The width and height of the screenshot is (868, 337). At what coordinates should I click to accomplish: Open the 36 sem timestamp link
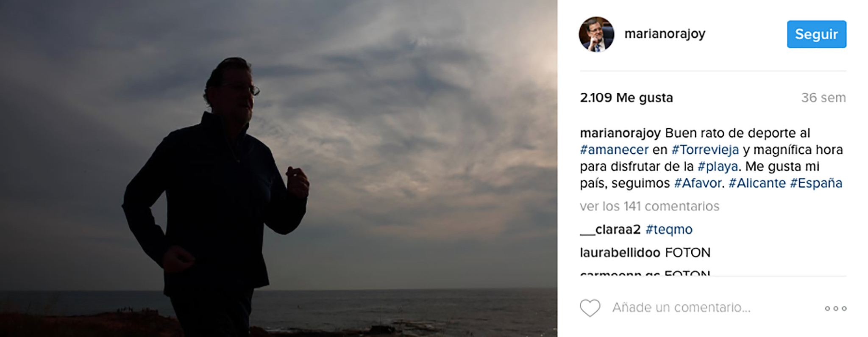coord(823,98)
